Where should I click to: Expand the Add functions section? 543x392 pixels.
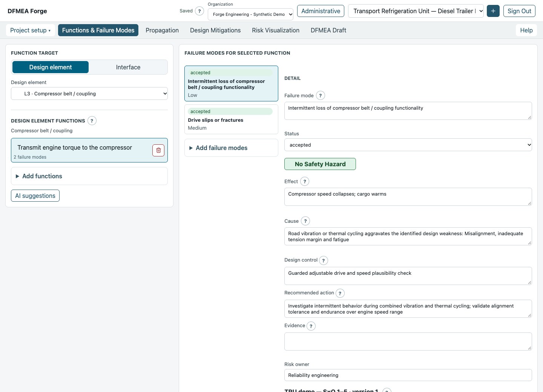point(89,176)
